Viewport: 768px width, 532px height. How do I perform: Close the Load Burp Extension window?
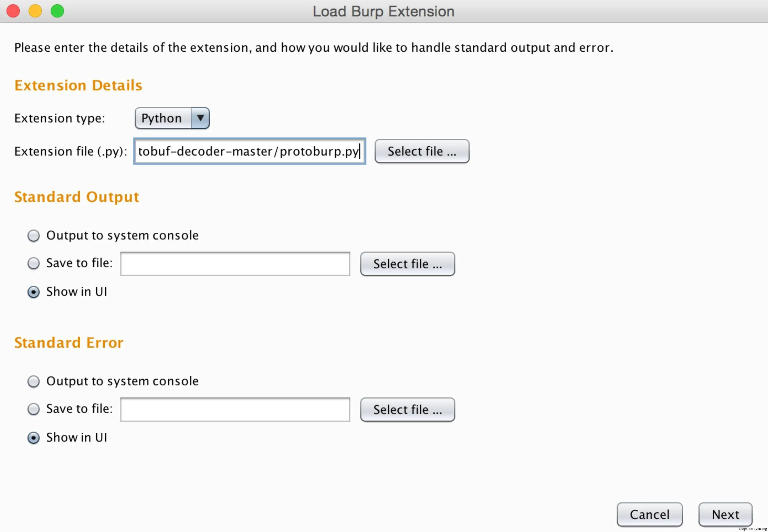point(13,11)
